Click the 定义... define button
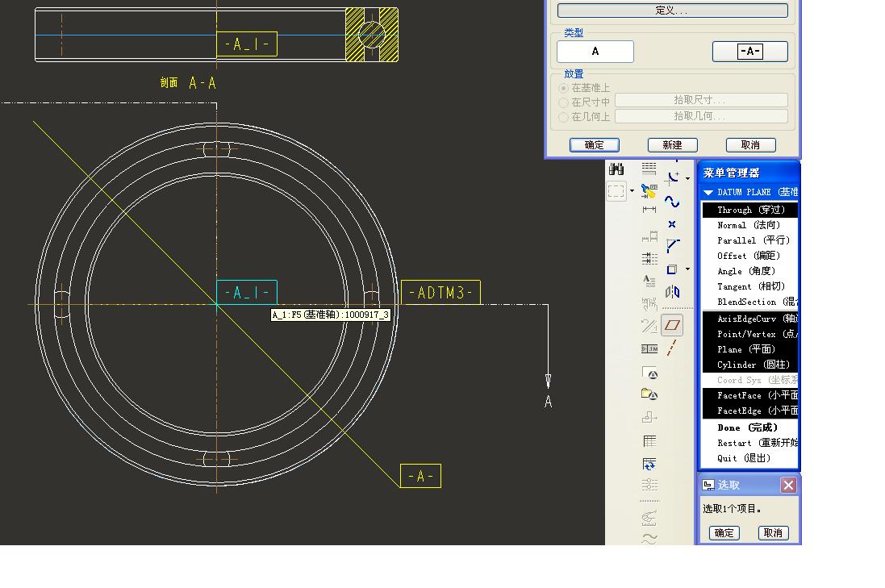 [672, 10]
